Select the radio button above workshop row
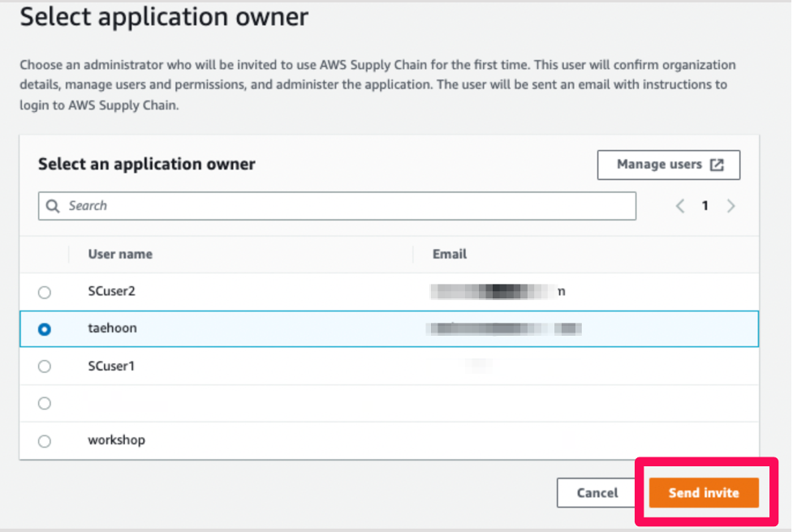The height and width of the screenshot is (532, 793). coord(45,403)
